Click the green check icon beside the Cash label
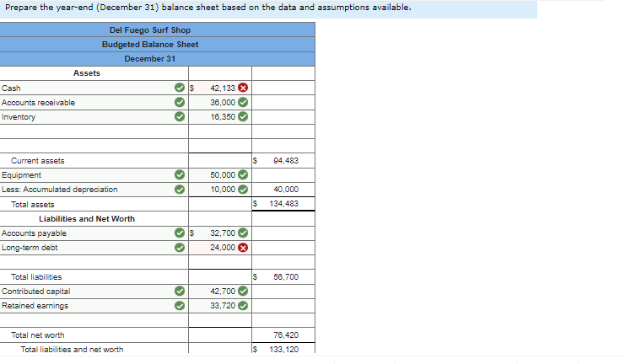Viewport: 625px width, 364px height. [x=180, y=88]
